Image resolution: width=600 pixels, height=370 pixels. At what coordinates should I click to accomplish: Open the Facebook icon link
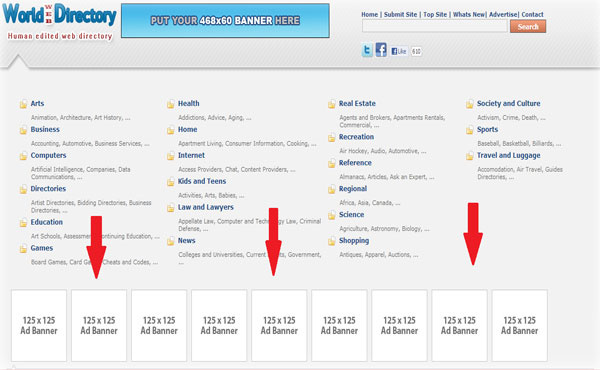pyautogui.click(x=381, y=50)
